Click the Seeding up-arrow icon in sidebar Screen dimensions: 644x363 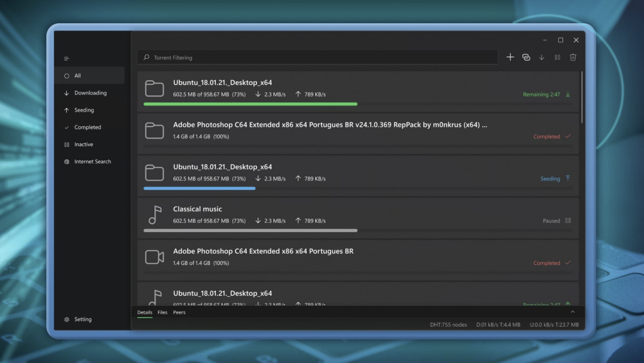click(66, 110)
